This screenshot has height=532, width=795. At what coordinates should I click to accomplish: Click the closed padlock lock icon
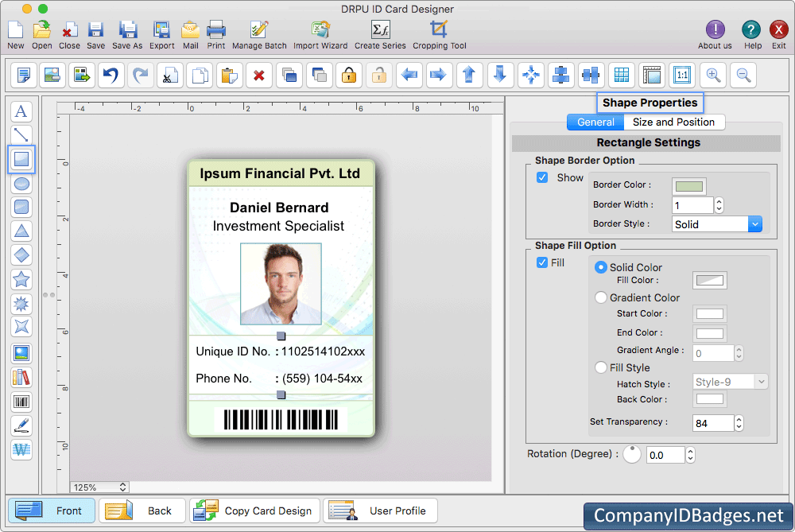pyautogui.click(x=349, y=75)
